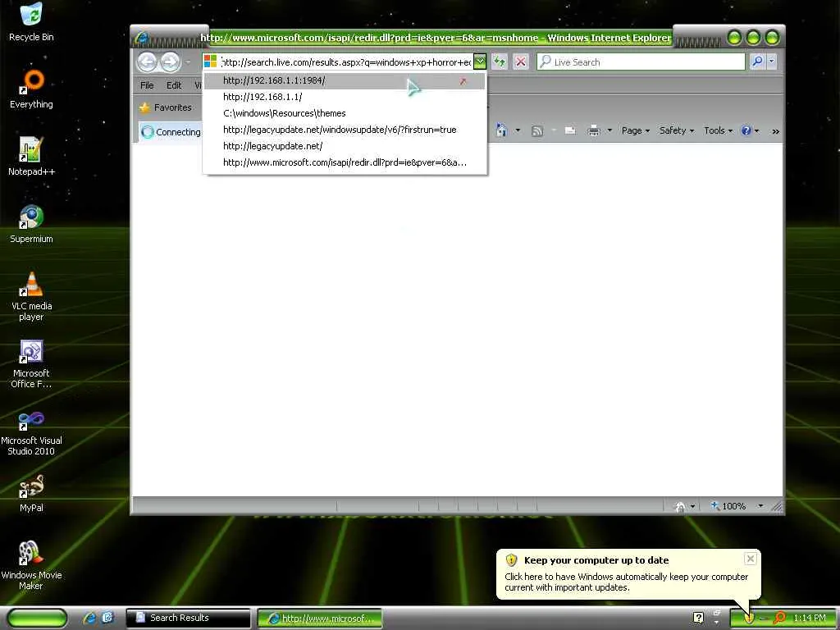This screenshot has height=630, width=840.
Task: Open the zoom level dropdown arrow
Action: (x=760, y=505)
